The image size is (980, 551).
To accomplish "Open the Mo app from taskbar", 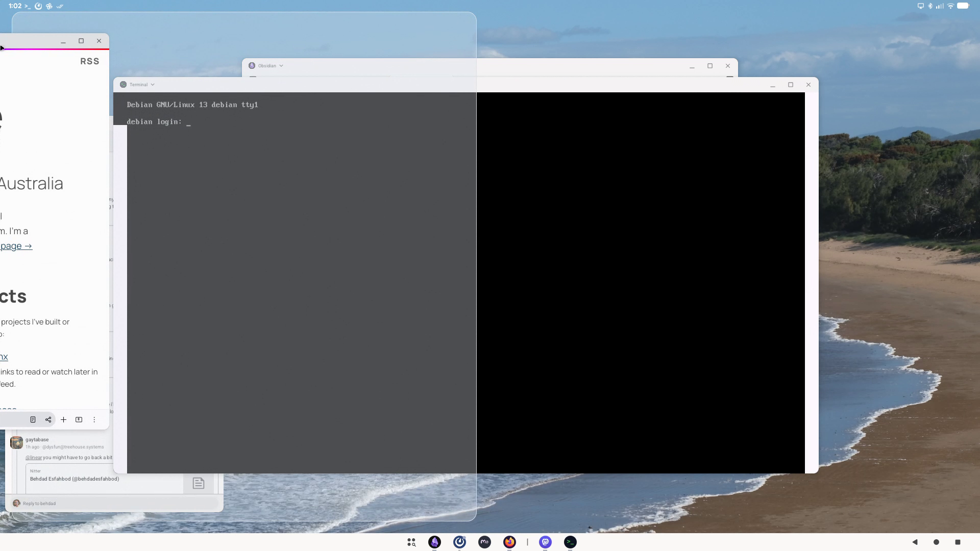I will tap(484, 542).
